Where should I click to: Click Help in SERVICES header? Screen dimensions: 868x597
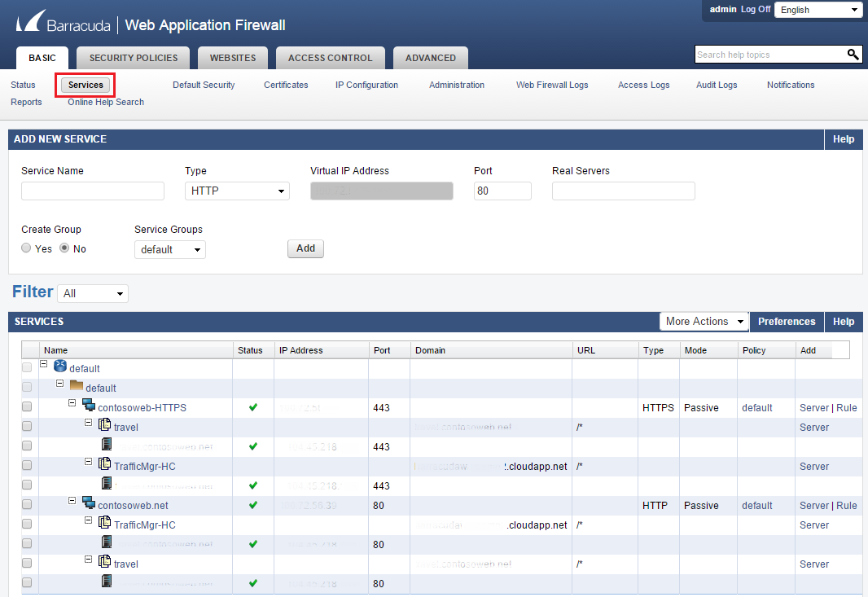pos(844,322)
